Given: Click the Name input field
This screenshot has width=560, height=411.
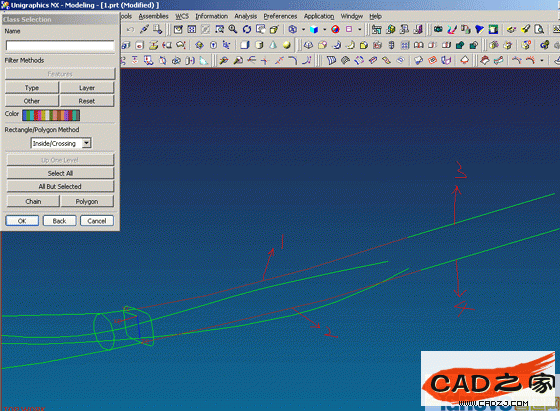Looking at the screenshot, I should 60,46.
